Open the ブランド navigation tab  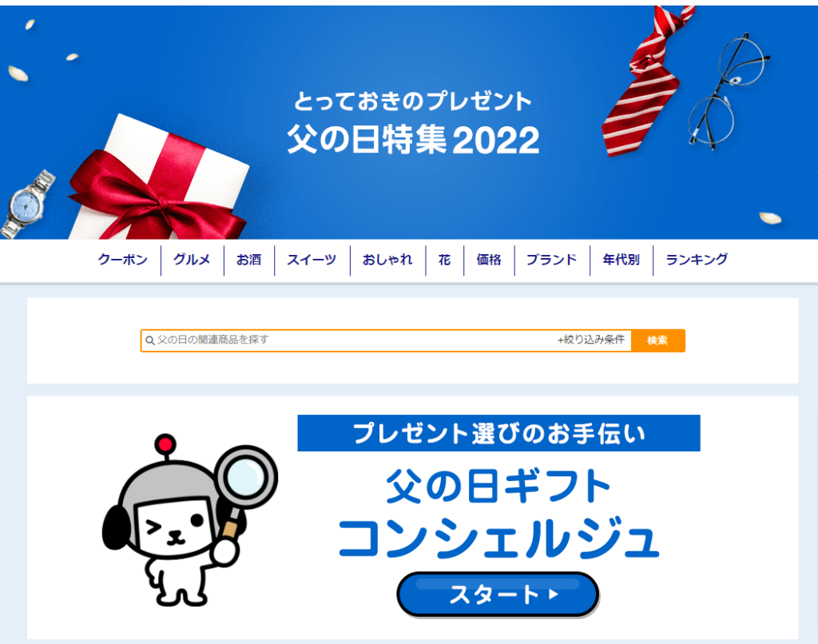tap(552, 260)
